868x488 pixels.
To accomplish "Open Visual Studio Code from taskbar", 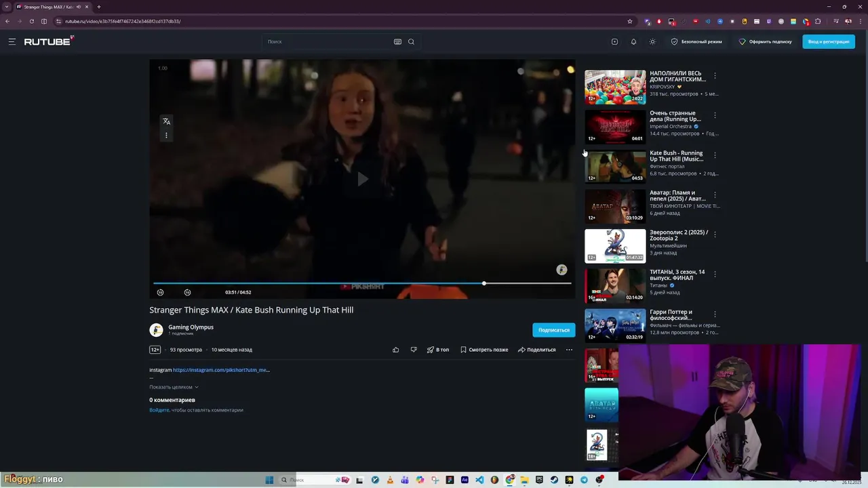I will [479, 480].
